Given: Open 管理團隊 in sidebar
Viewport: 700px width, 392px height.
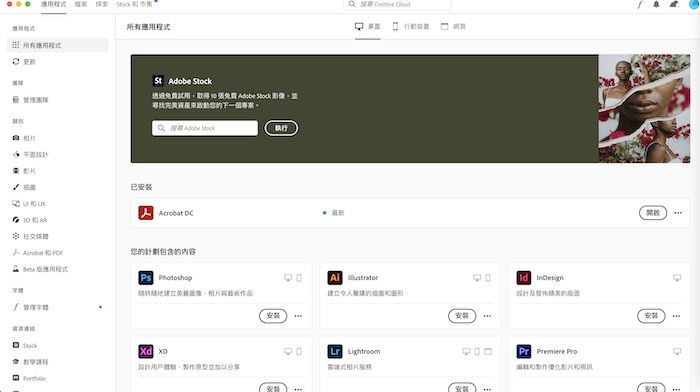Looking at the screenshot, I should tap(30, 100).
